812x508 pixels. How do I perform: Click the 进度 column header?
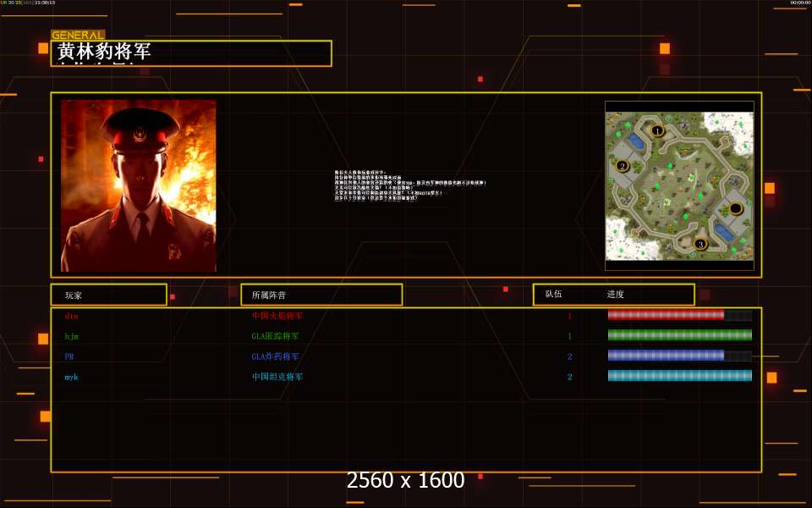click(x=615, y=295)
